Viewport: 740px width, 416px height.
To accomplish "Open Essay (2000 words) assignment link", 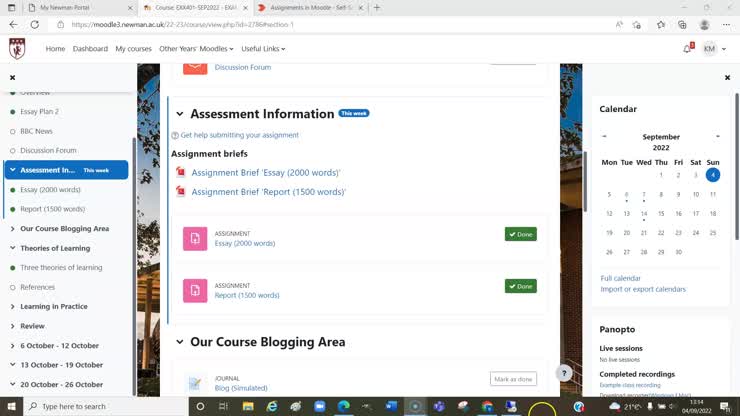I will pyautogui.click(x=245, y=243).
